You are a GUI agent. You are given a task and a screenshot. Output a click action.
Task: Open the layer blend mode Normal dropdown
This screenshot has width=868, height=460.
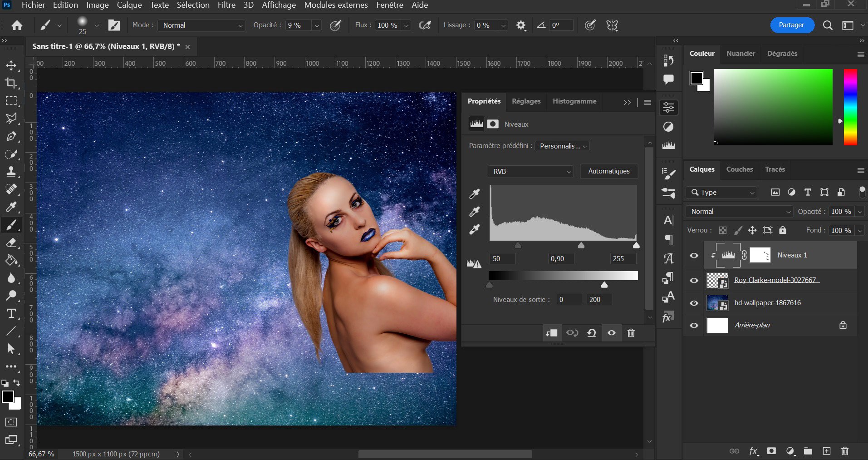coord(739,212)
